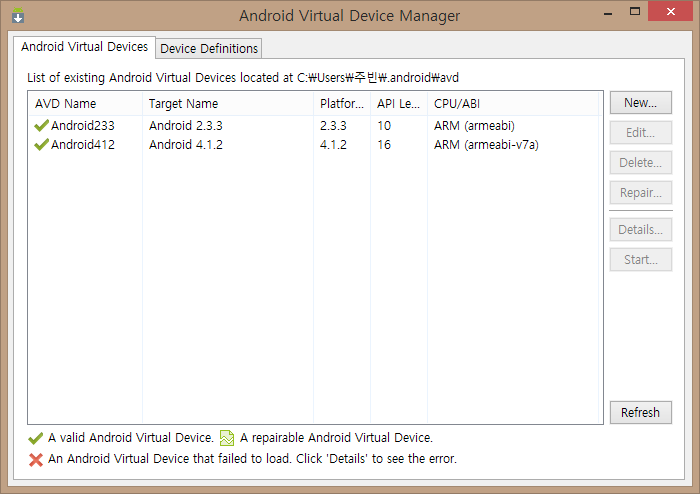Click the red X failed-to-load legend icon

36,460
